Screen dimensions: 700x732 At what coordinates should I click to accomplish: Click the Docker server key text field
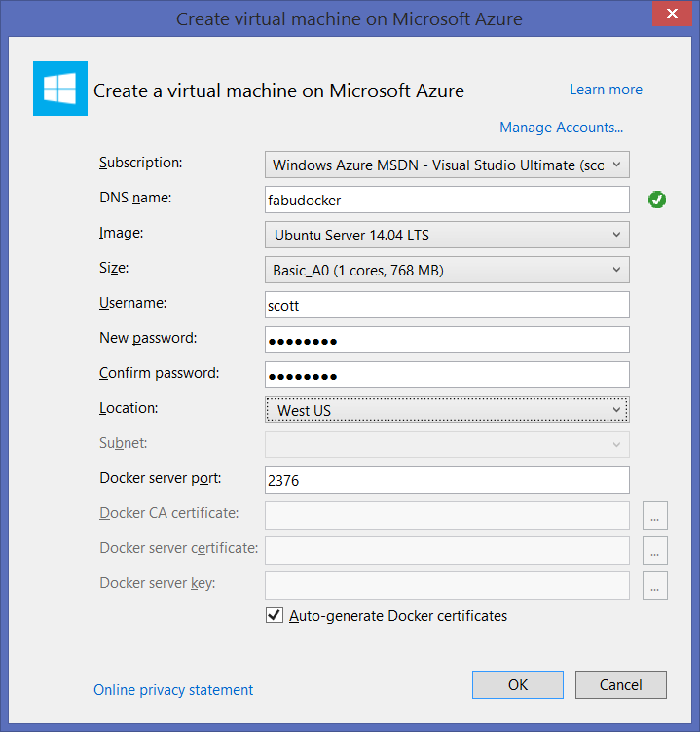pos(447,585)
